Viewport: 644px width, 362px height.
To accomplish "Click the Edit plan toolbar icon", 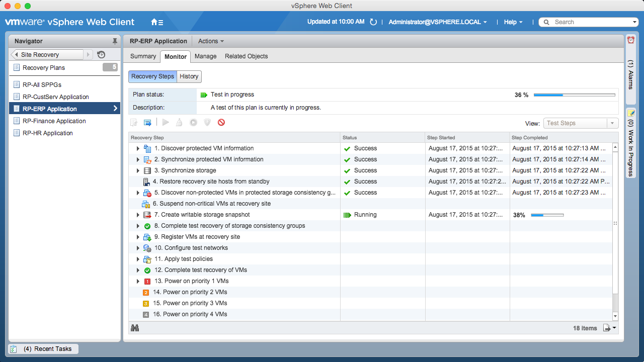I will (x=134, y=122).
